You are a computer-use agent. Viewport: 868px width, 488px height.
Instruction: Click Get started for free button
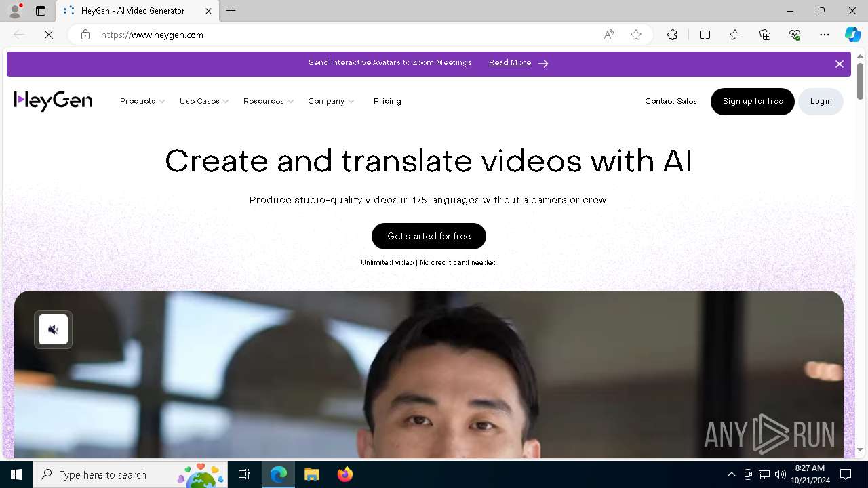tap(429, 236)
